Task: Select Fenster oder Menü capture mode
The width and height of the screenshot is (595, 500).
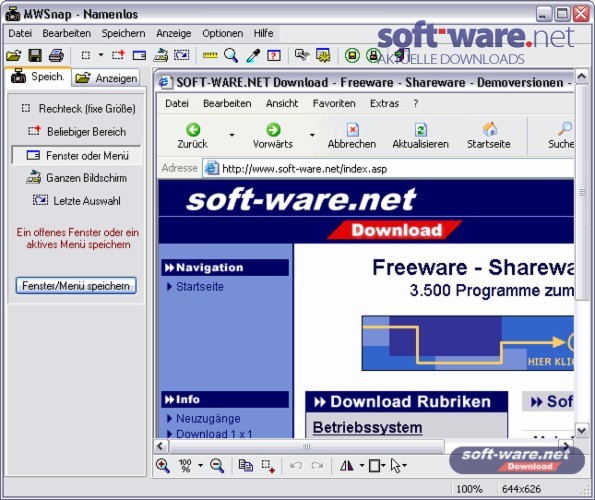Action: [x=77, y=156]
